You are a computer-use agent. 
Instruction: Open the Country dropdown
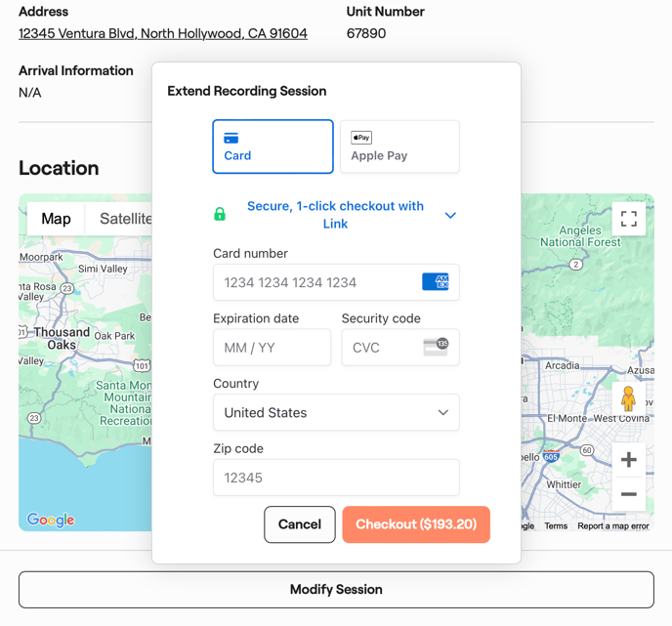(336, 412)
